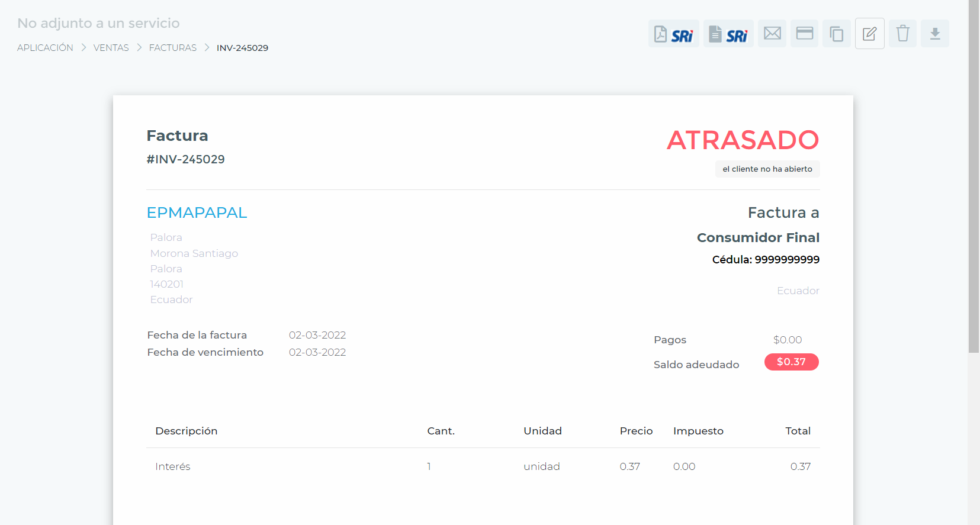980x525 pixels.
Task: Click the vertical page scrollbar
Action: point(973,178)
